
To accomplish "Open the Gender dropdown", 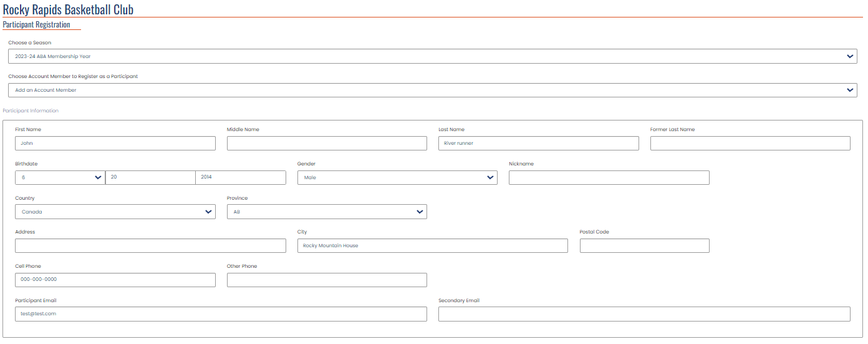I will 397,177.
